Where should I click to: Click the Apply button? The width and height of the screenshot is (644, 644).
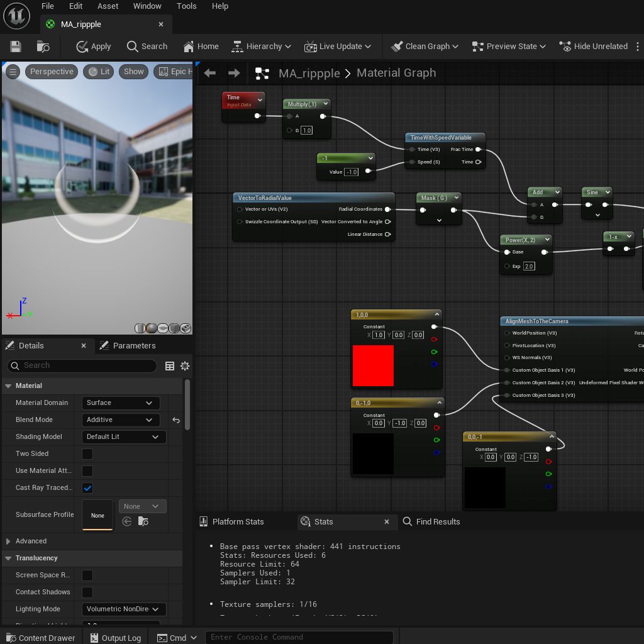[x=93, y=47]
